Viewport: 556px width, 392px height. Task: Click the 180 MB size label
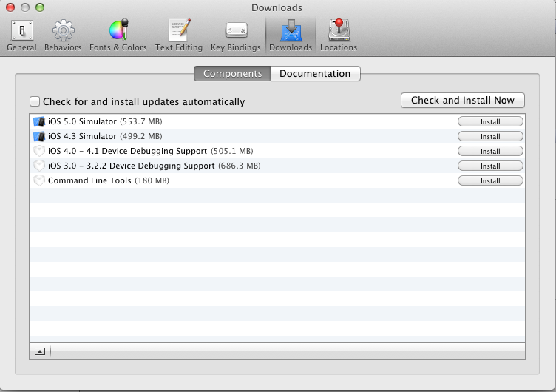pyautogui.click(x=152, y=180)
